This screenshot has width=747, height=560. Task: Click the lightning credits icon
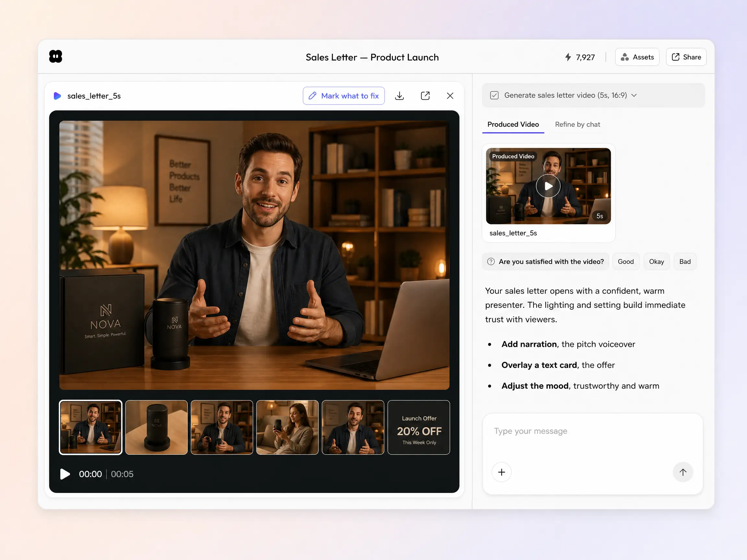tap(568, 57)
